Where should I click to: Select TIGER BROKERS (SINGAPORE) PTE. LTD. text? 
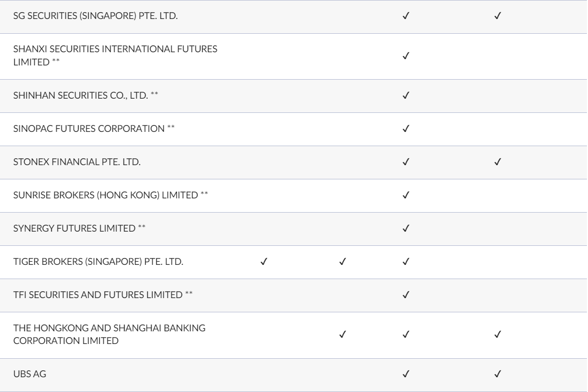tap(98, 262)
